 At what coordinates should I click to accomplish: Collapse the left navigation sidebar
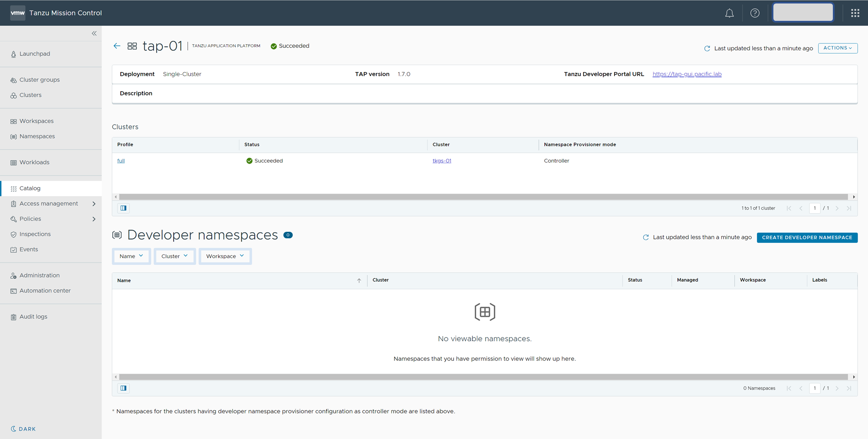pos(94,33)
